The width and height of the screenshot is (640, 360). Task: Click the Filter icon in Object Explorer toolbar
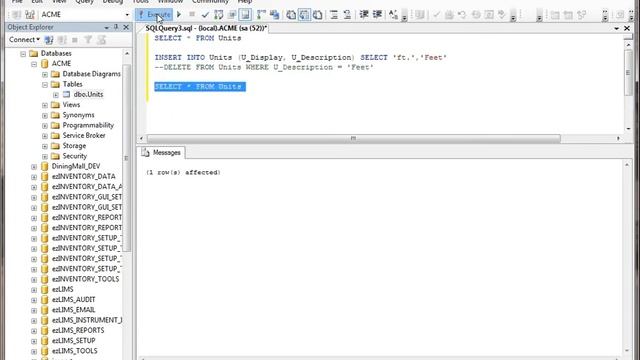pos(88,40)
